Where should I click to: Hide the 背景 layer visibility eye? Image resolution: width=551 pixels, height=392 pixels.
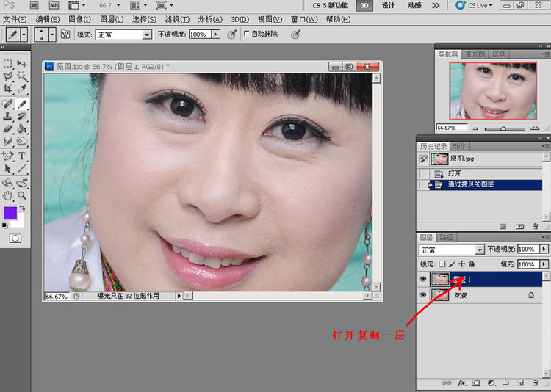423,295
